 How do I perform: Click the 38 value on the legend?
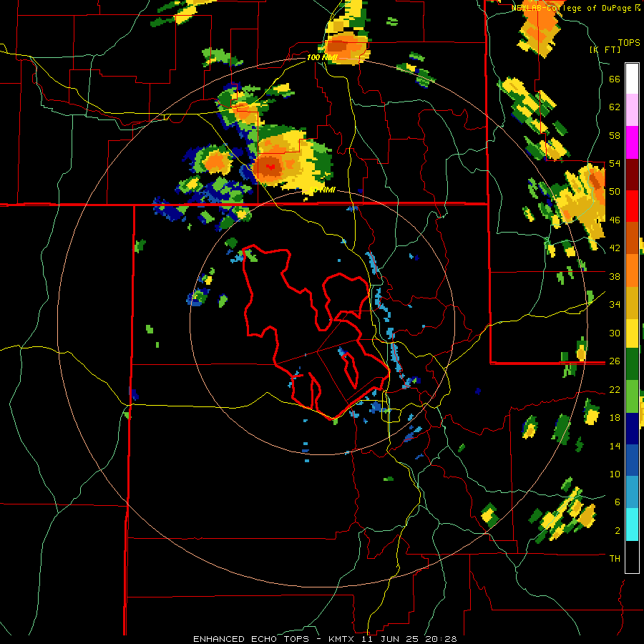(x=615, y=276)
